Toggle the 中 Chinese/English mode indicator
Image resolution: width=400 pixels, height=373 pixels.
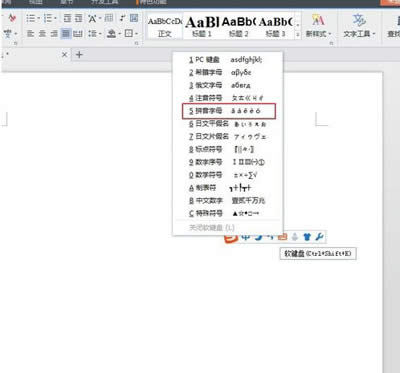[x=246, y=237]
